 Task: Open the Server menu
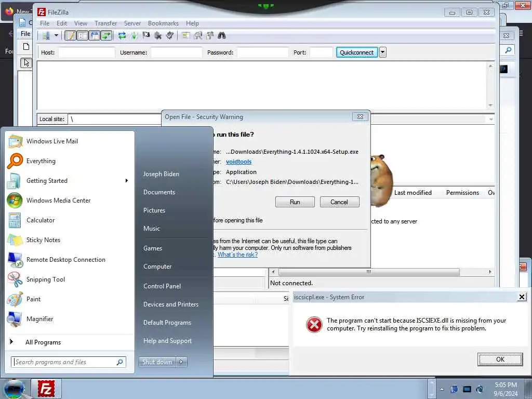coord(132,23)
